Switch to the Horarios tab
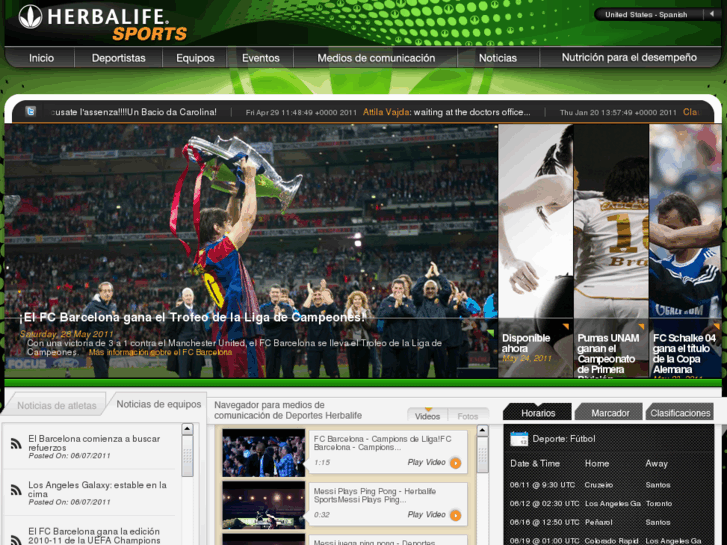 538,412
